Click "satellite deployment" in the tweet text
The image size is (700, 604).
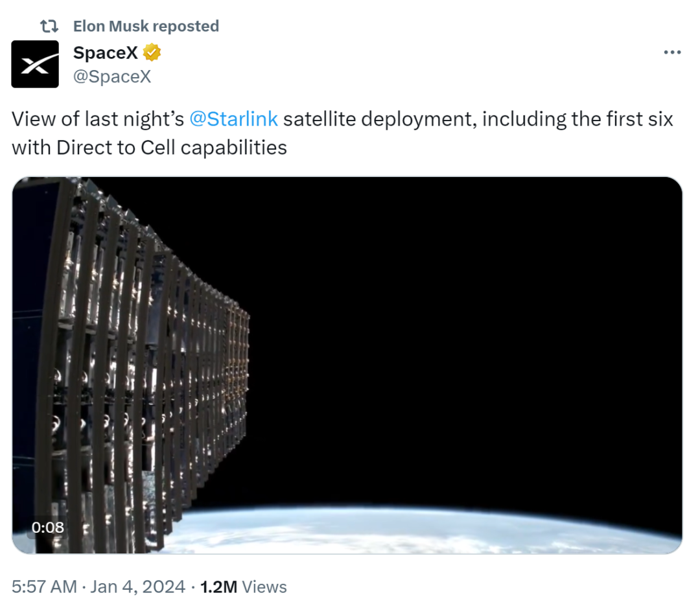pyautogui.click(x=379, y=119)
